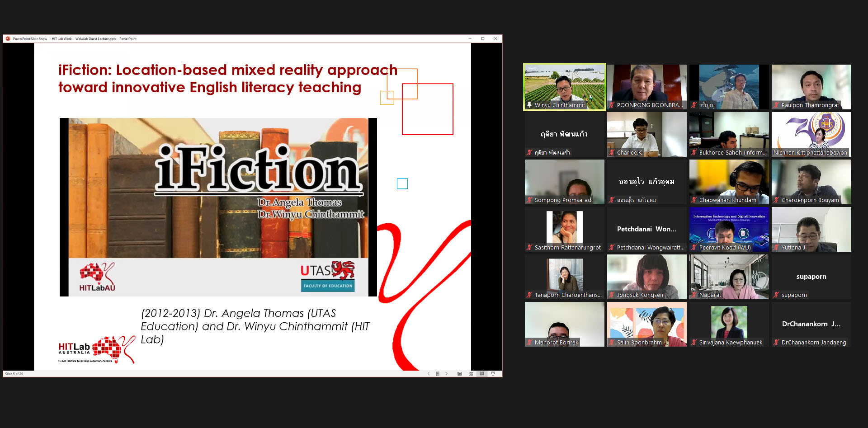Screen dimensions: 868x428
Task: Open the slide menu between navigation arrows
Action: [x=437, y=374]
